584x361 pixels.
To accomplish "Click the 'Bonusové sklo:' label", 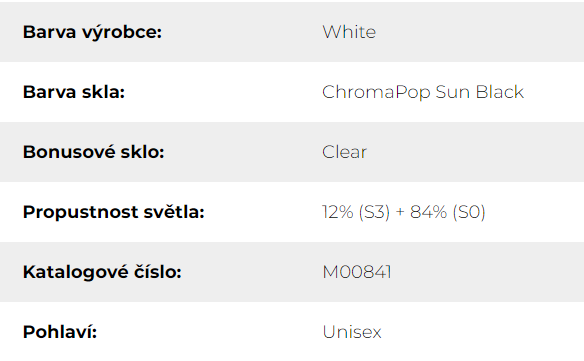I will point(93,152).
